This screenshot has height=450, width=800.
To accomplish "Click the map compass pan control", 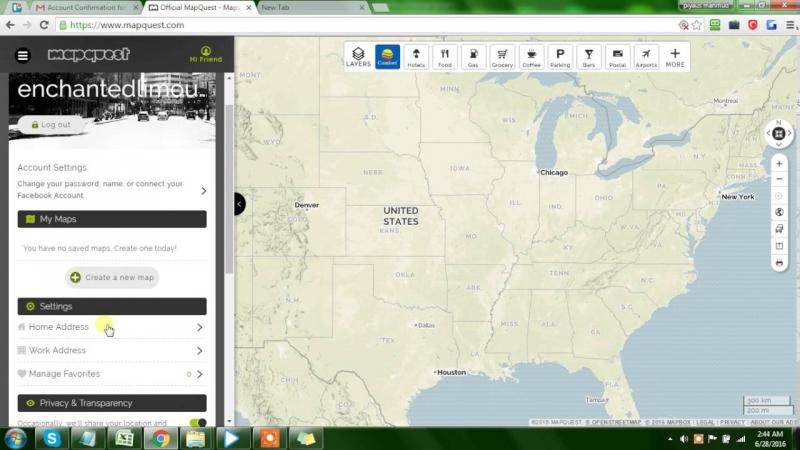I will pos(779,134).
